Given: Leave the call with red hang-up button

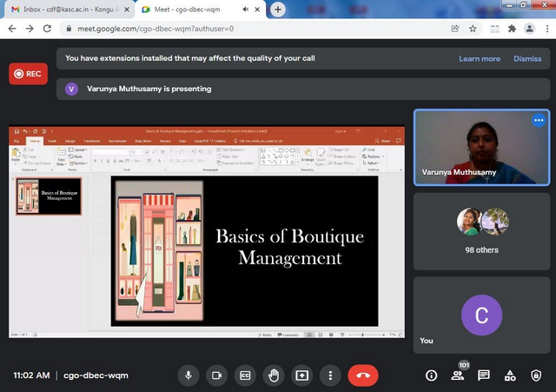Looking at the screenshot, I should 362,375.
